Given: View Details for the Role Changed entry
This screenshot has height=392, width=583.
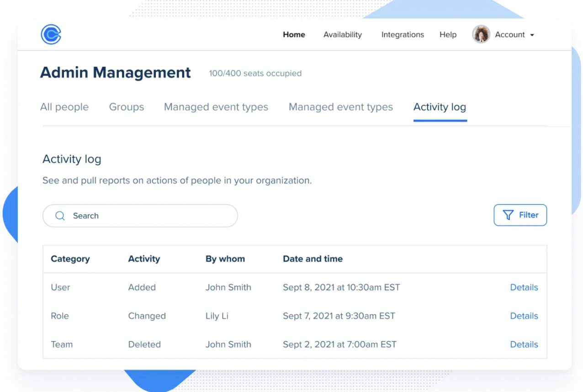Looking at the screenshot, I should (524, 316).
